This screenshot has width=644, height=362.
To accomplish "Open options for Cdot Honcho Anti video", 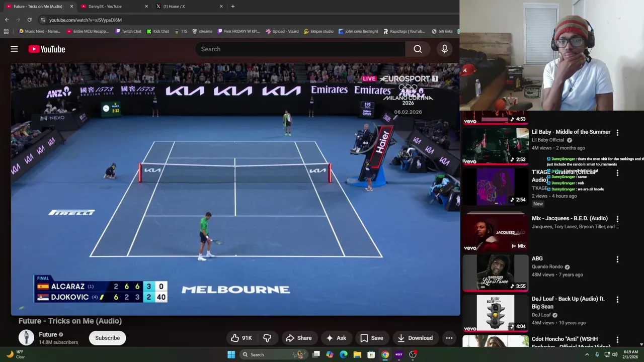I will point(617,340).
